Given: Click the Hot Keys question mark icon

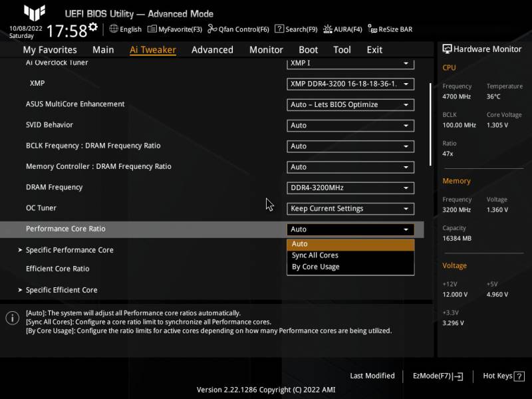Looking at the screenshot, I should click(x=519, y=376).
